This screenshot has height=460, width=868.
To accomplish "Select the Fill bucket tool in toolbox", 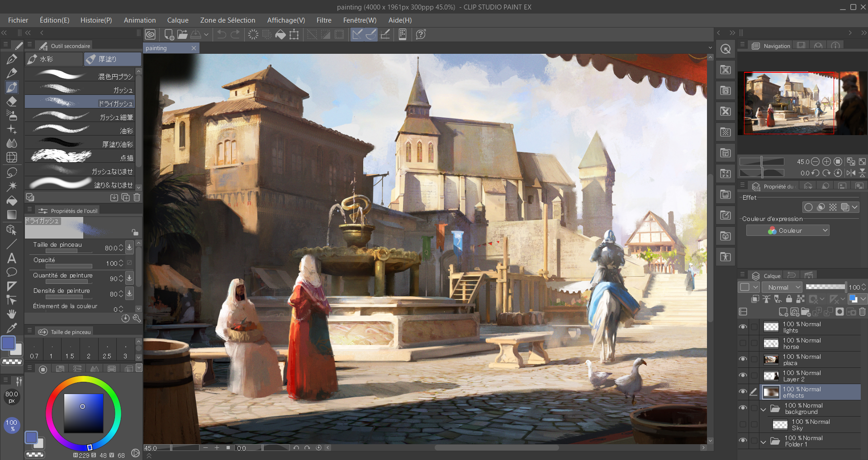I will 12,200.
